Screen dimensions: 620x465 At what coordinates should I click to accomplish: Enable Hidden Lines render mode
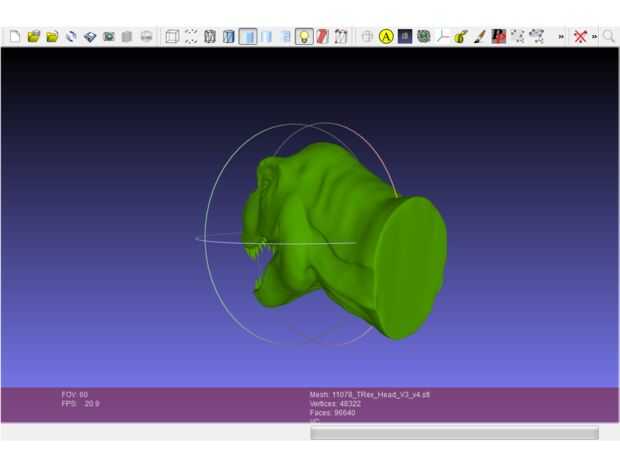(x=229, y=37)
